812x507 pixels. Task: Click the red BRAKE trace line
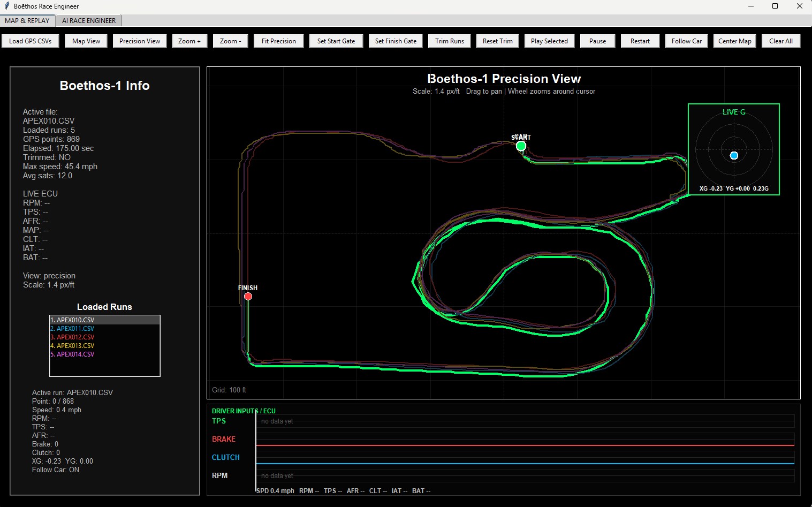(525, 445)
